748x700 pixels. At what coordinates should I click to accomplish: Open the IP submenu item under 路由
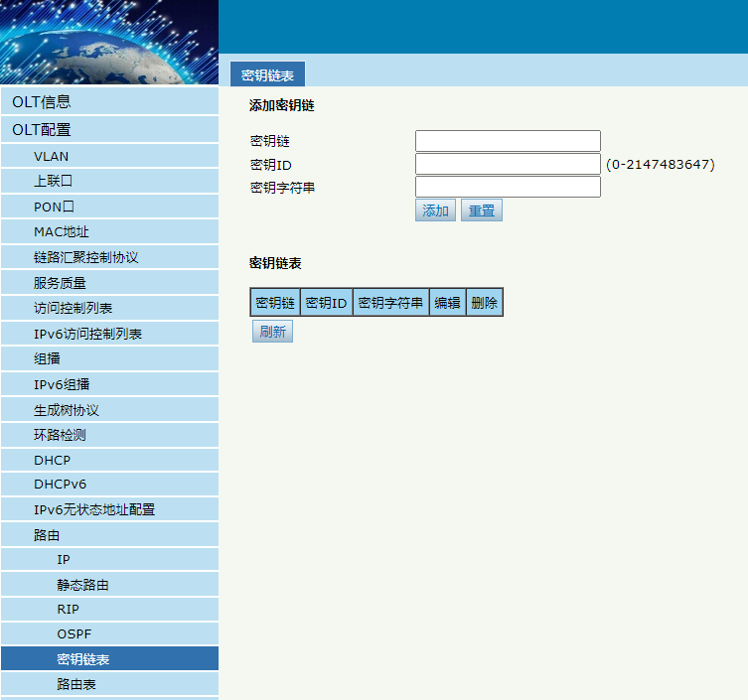109,559
